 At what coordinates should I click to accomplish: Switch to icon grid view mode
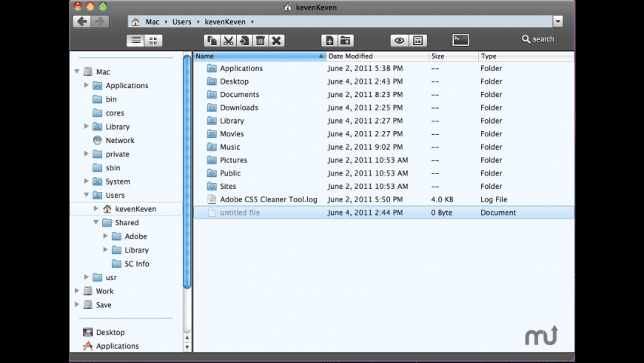coord(153,40)
